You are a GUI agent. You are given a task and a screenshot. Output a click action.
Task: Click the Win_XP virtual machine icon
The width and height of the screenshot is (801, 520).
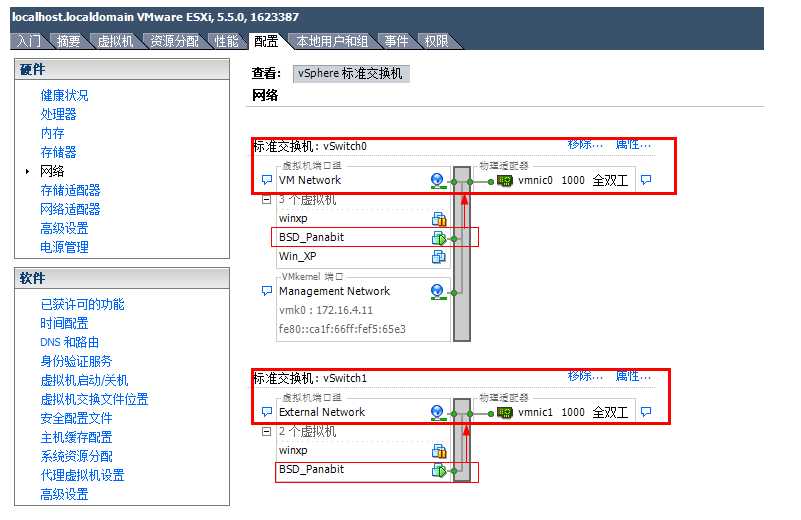click(x=439, y=256)
